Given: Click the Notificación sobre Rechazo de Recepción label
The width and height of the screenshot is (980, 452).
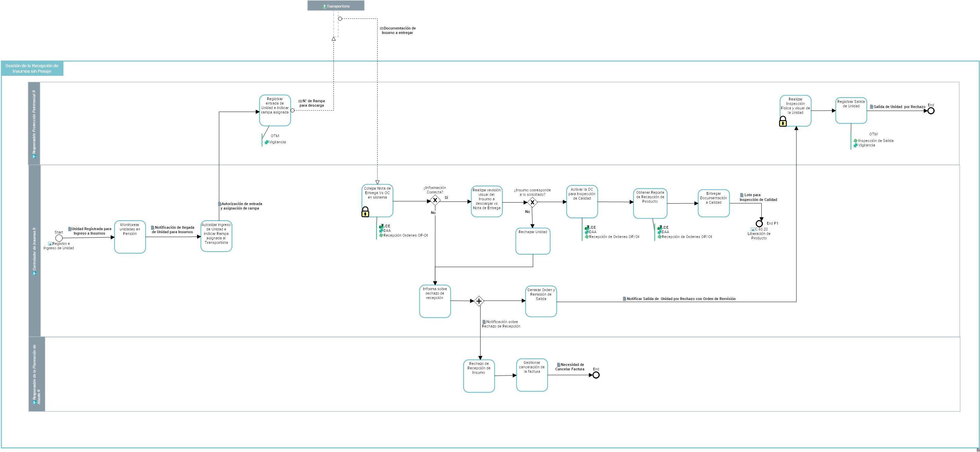Looking at the screenshot, I should (501, 324).
